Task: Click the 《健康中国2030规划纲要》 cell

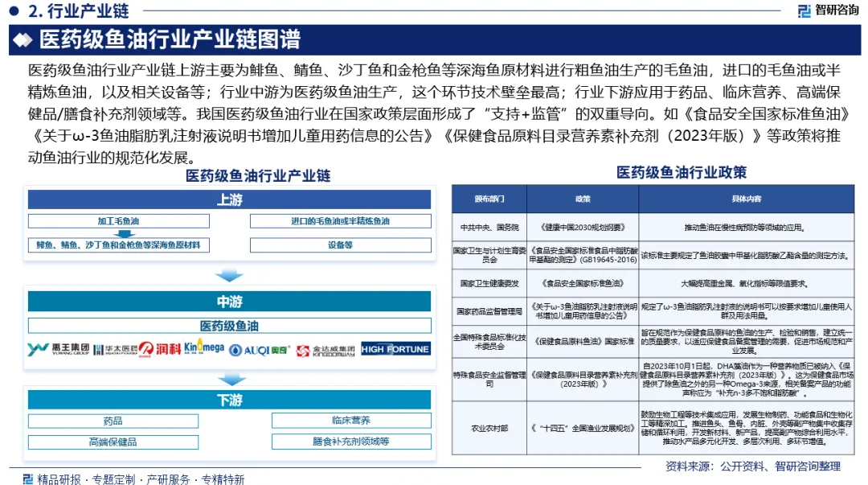Action: [583, 228]
